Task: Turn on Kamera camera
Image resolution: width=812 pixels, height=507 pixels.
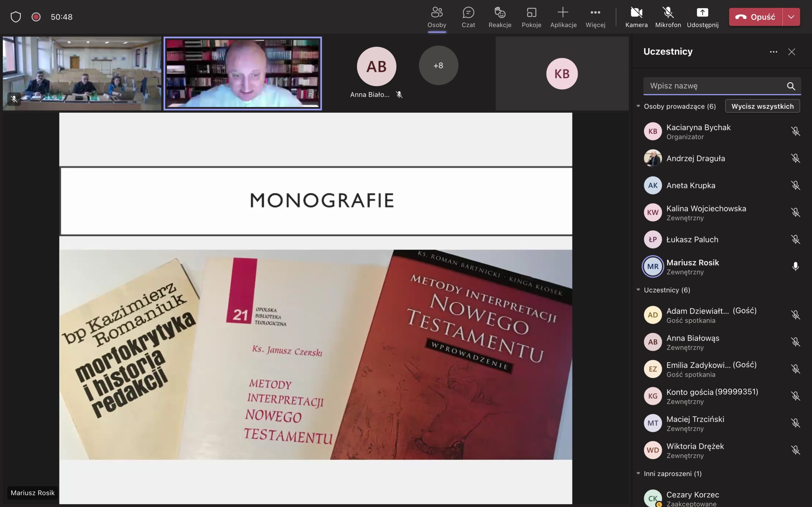Action: [636, 17]
